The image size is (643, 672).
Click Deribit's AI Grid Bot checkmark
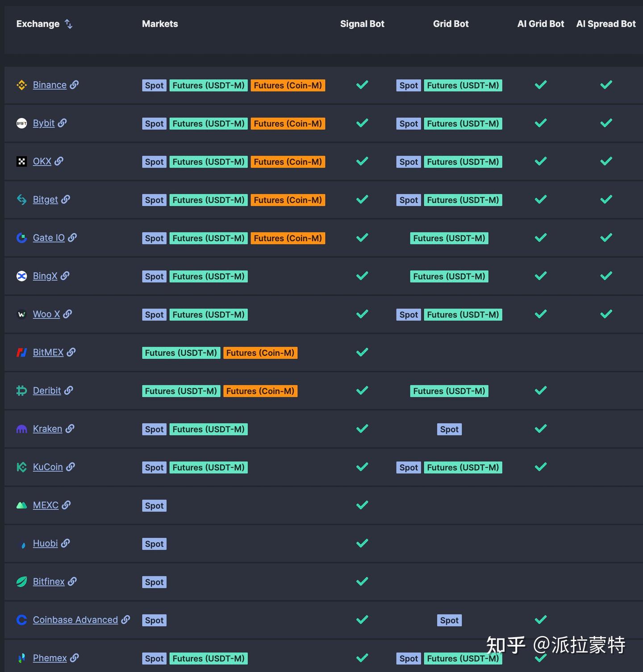point(540,390)
